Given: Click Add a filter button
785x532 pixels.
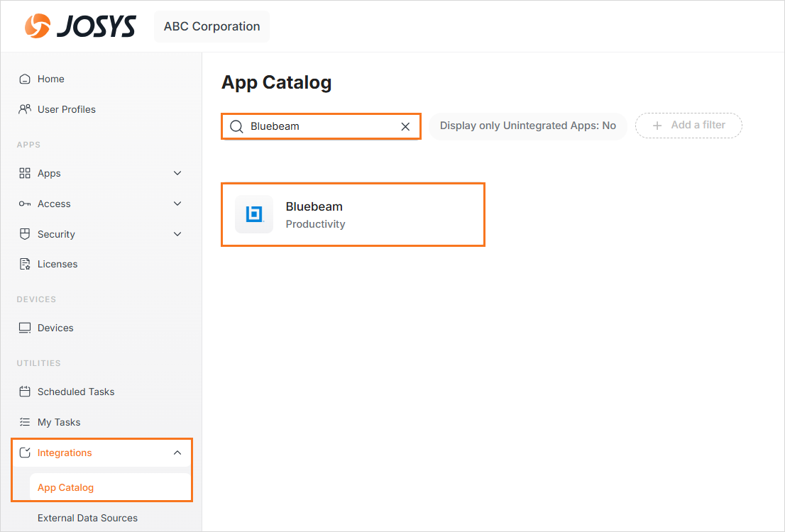Looking at the screenshot, I should point(688,126).
